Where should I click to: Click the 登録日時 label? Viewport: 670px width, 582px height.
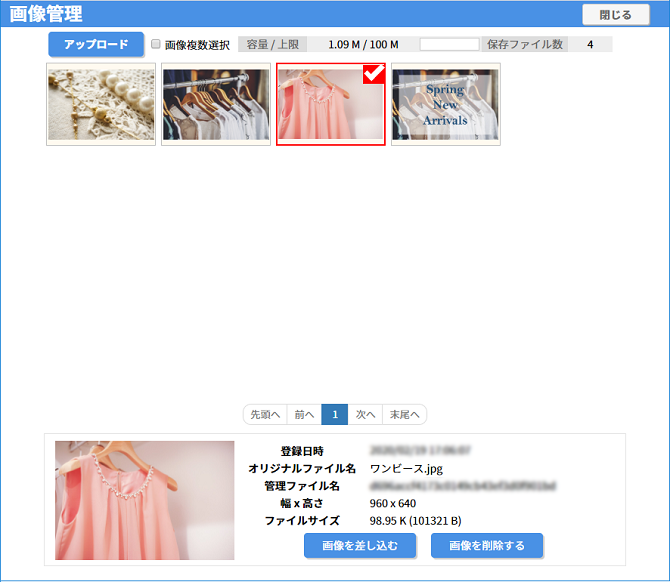pos(302,451)
